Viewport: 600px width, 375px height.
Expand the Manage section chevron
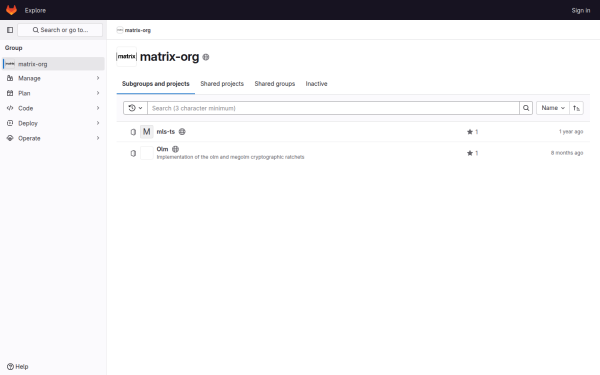(x=98, y=78)
